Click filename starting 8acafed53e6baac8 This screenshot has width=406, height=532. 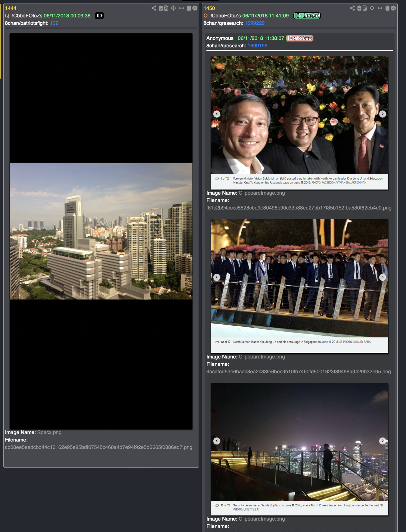[299, 372]
